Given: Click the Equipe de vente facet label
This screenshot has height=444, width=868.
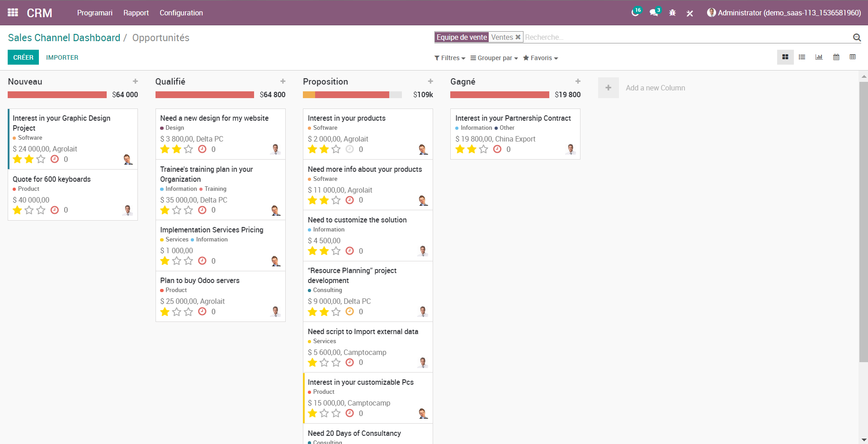Looking at the screenshot, I should [x=462, y=37].
